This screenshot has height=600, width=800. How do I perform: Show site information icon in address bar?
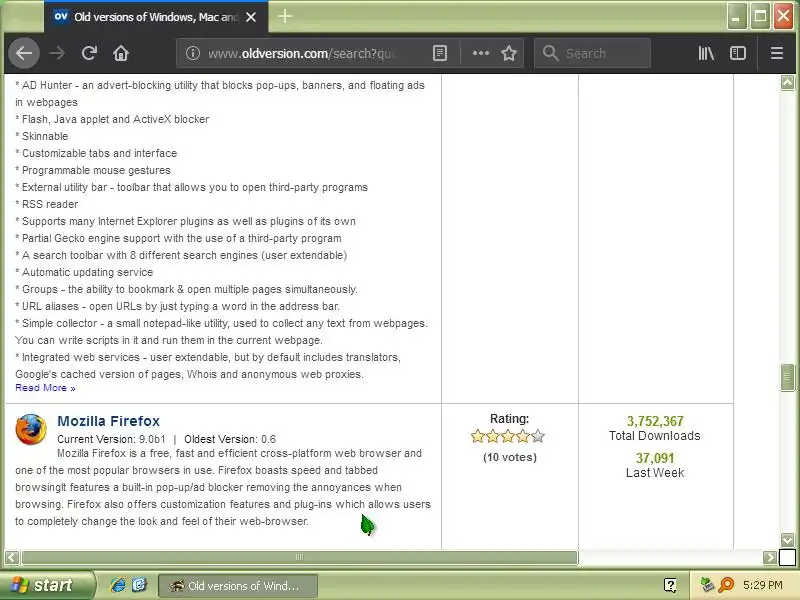pos(192,53)
